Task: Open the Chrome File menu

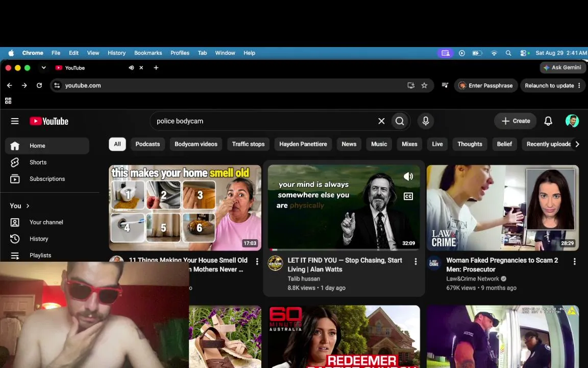Action: click(x=56, y=53)
